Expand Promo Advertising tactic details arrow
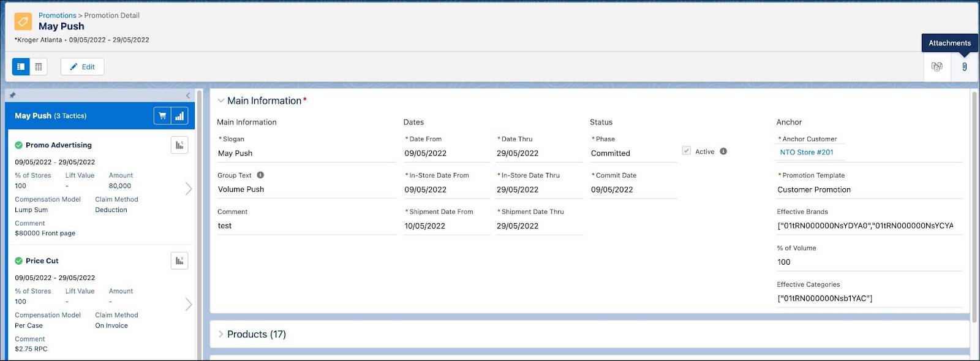This screenshot has width=980, height=361. 189,189
